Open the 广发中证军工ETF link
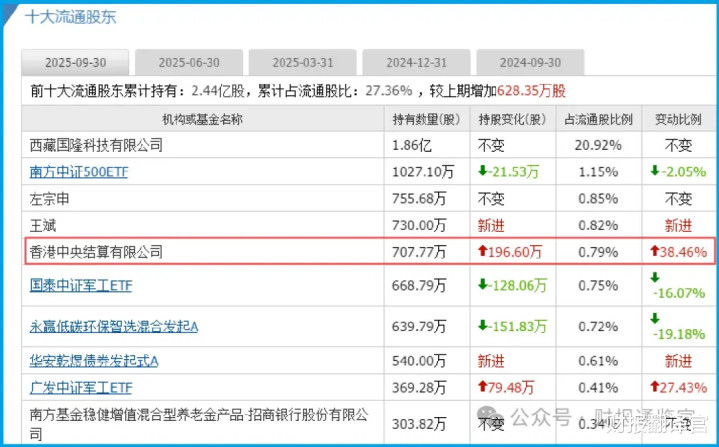The height and width of the screenshot is (447, 719). coord(81,388)
